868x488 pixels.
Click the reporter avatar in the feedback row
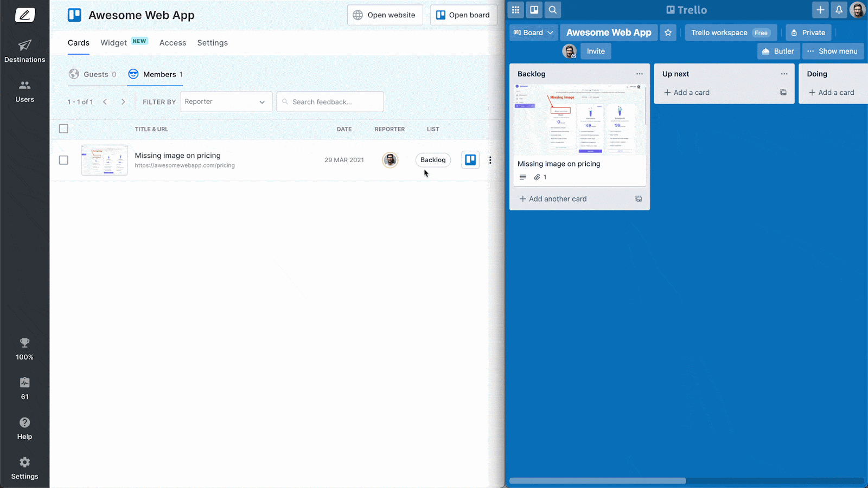point(390,160)
